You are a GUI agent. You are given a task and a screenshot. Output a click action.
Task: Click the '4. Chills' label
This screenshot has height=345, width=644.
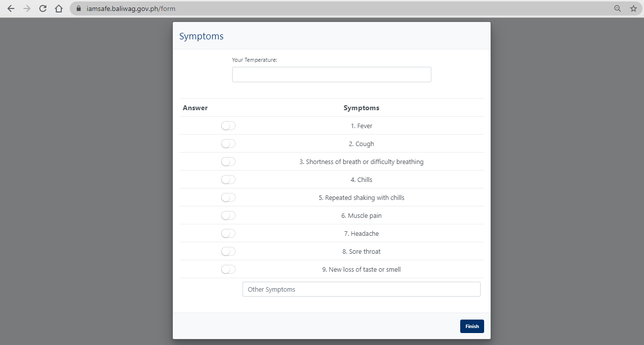(362, 179)
